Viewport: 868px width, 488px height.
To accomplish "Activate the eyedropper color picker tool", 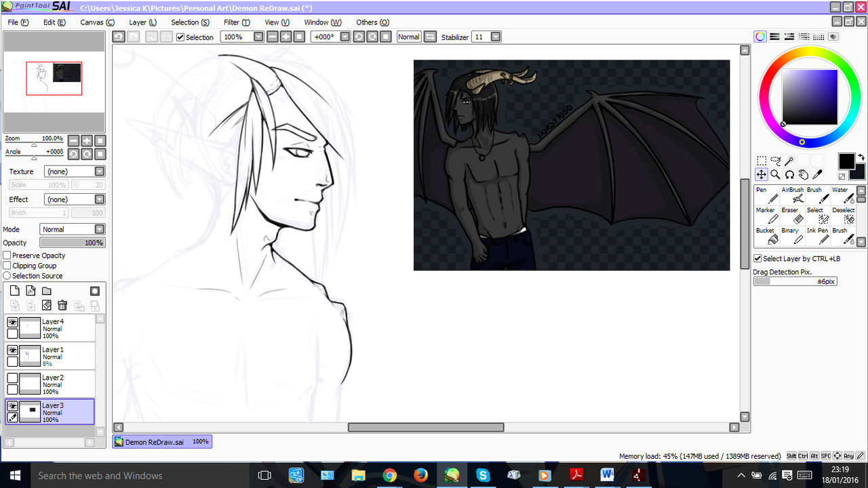I will (x=818, y=174).
